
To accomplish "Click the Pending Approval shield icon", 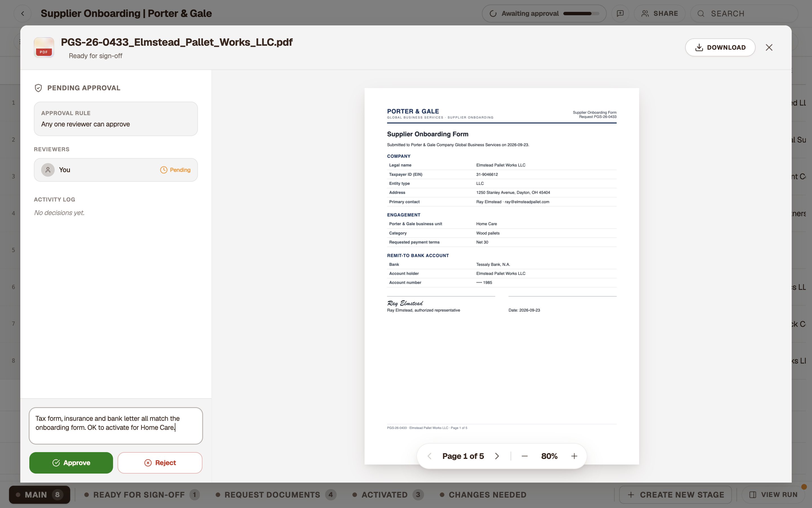I will click(38, 88).
